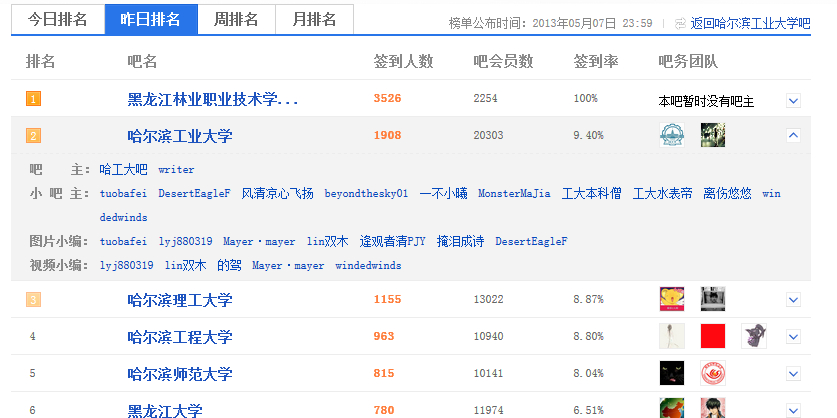837x418 pixels.
Task: Click 返回哈尔滨工业大学吧 link
Action: (750, 23)
